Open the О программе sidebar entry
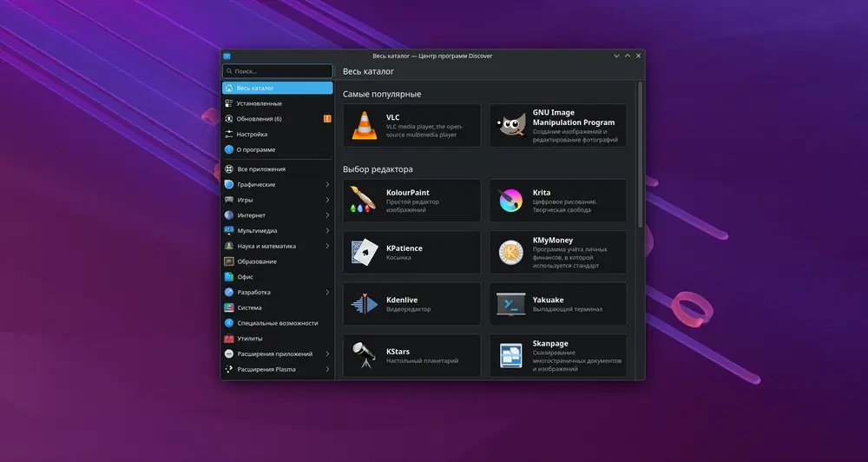 [x=278, y=149]
